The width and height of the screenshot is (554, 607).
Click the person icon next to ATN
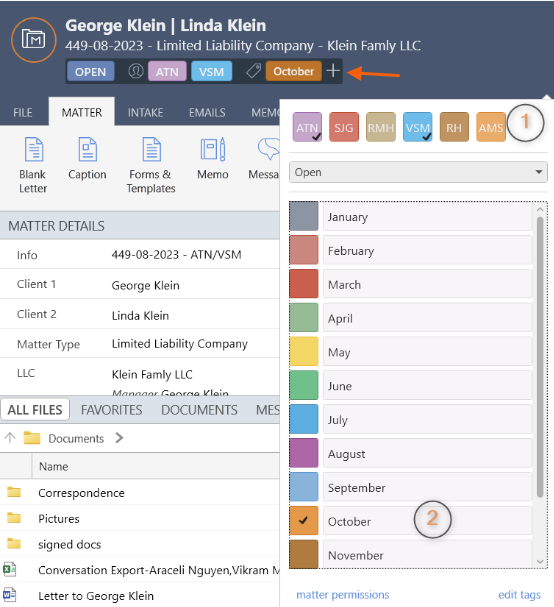135,71
